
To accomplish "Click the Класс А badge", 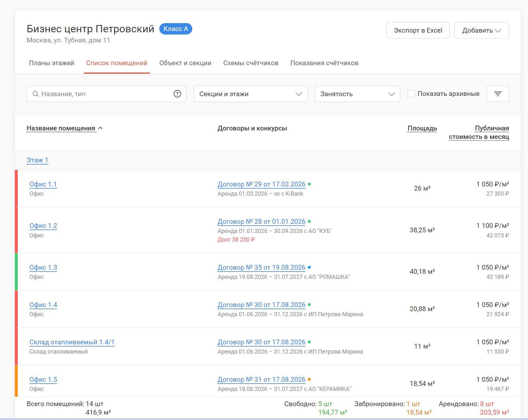I will pyautogui.click(x=175, y=29).
